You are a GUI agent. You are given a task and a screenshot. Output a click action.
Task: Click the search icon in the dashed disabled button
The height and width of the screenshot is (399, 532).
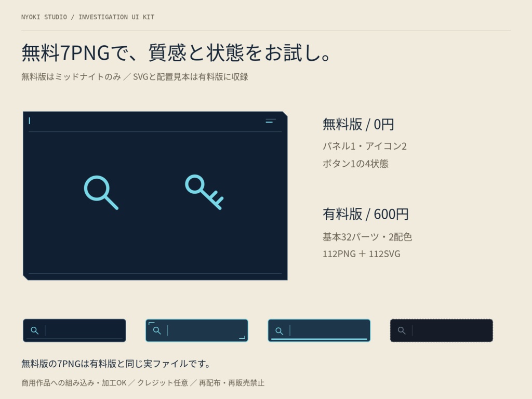(402, 330)
